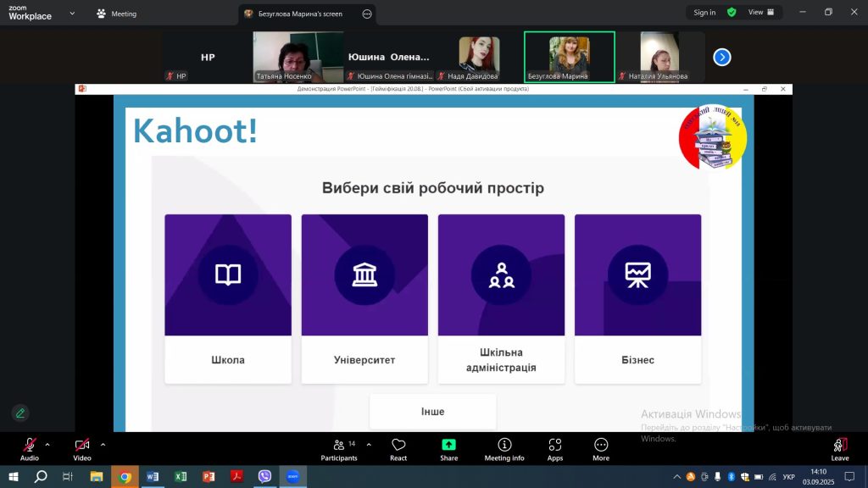Expand participants options caret

tap(369, 444)
